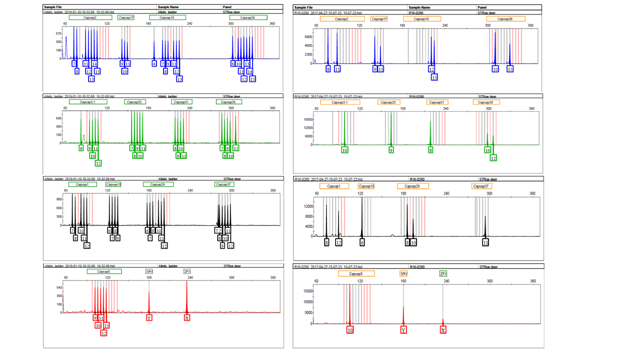
Task: Select the green Capcap5 marker label
Action: pos(104,271)
